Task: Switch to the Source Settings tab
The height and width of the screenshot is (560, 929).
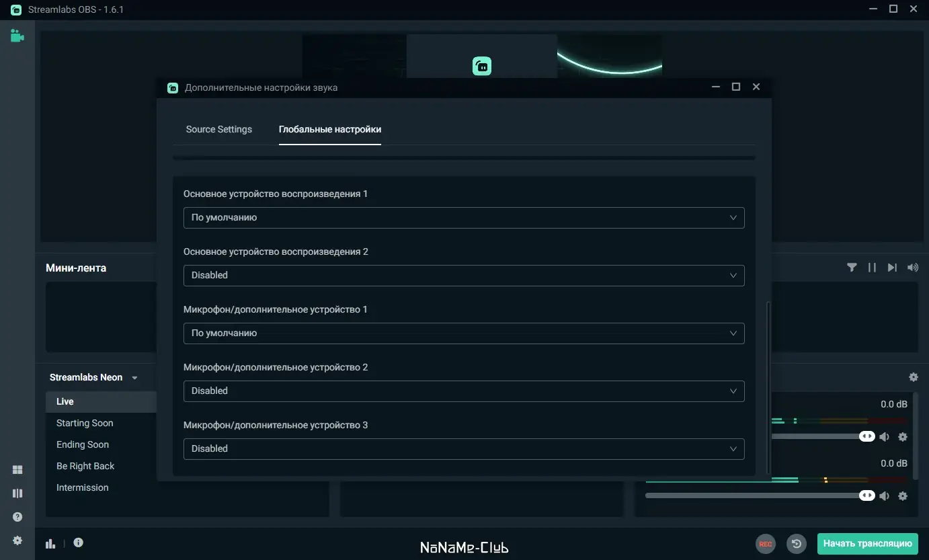Action: (219, 129)
